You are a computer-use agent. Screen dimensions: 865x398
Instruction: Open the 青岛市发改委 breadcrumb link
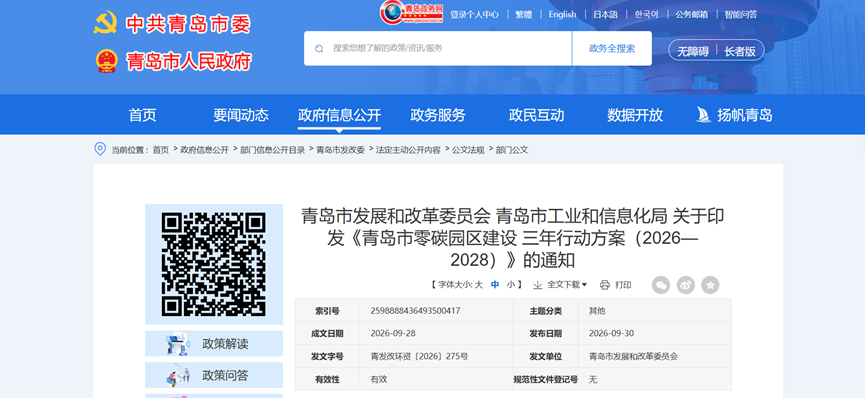pyautogui.click(x=340, y=150)
